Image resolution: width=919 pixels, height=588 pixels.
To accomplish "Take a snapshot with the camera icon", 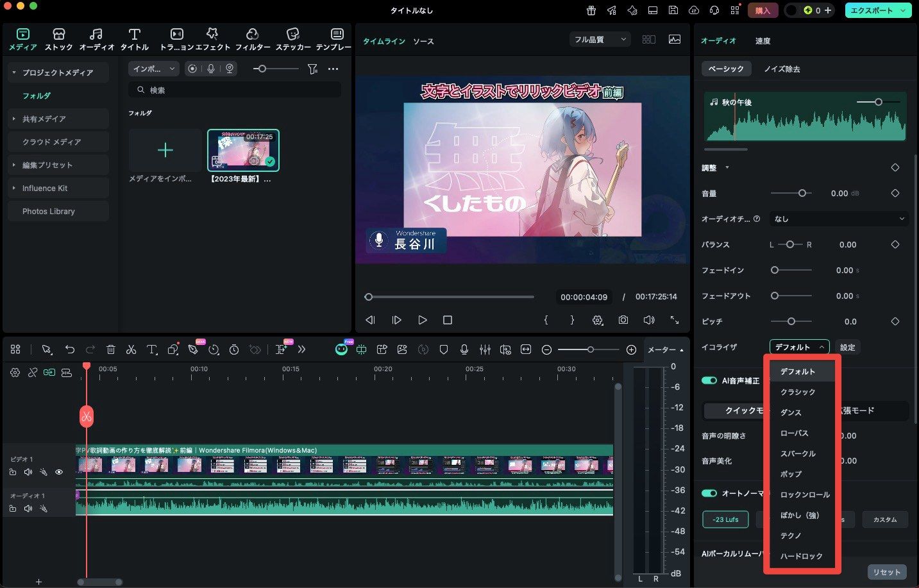I will click(623, 320).
